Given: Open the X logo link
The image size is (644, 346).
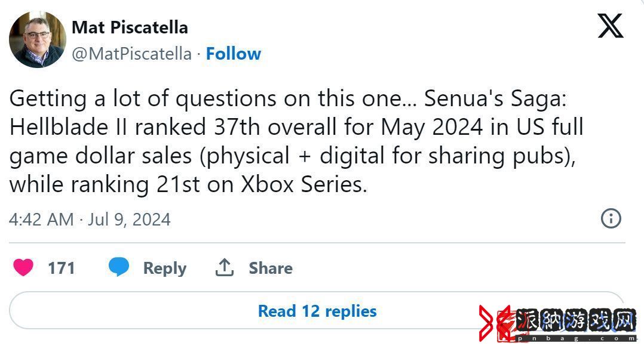Looking at the screenshot, I should [611, 26].
